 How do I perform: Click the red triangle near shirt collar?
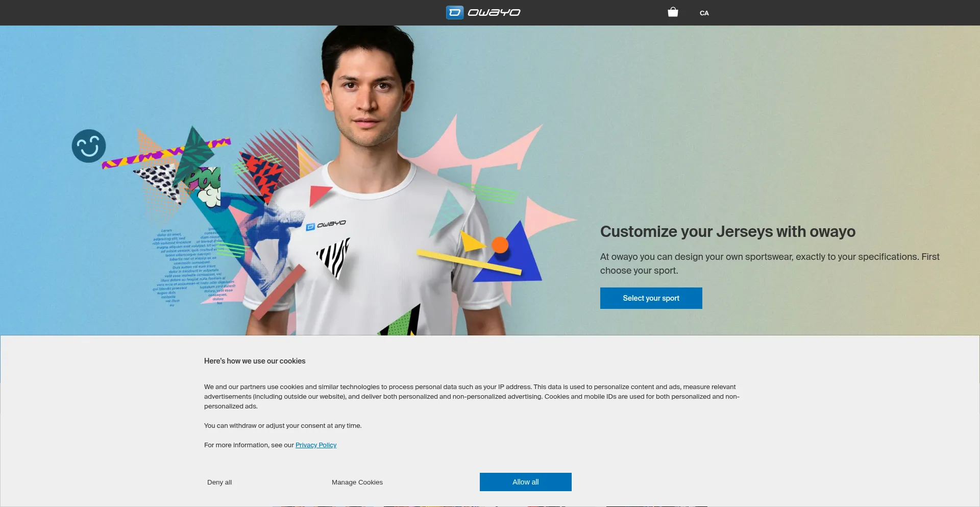tap(319, 195)
